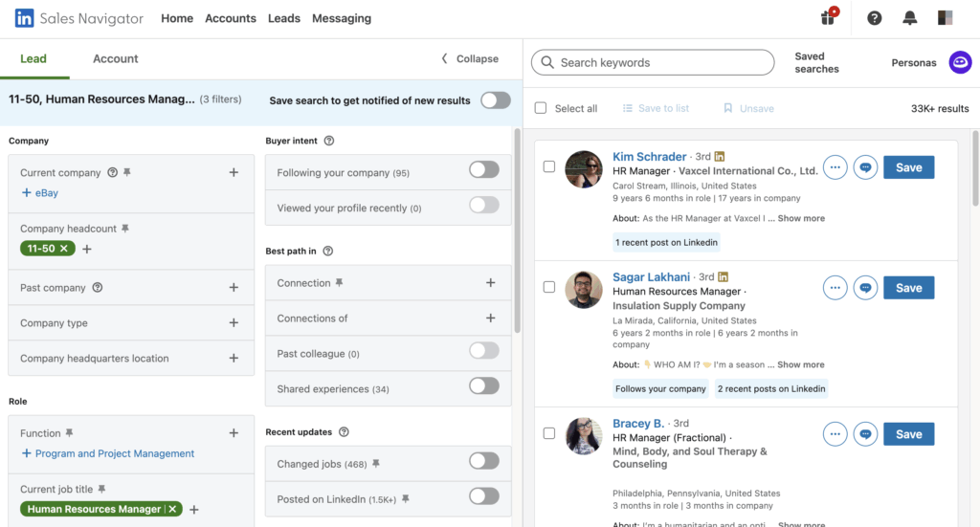Add another Current job title

tap(194, 510)
